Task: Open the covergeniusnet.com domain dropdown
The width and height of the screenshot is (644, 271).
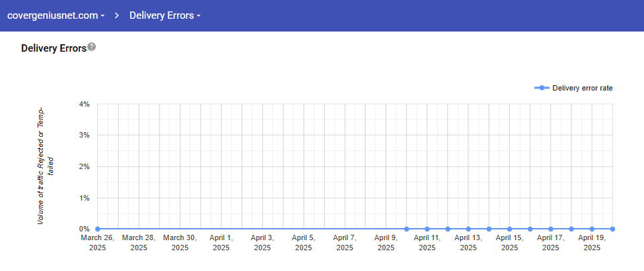Action: point(56,15)
